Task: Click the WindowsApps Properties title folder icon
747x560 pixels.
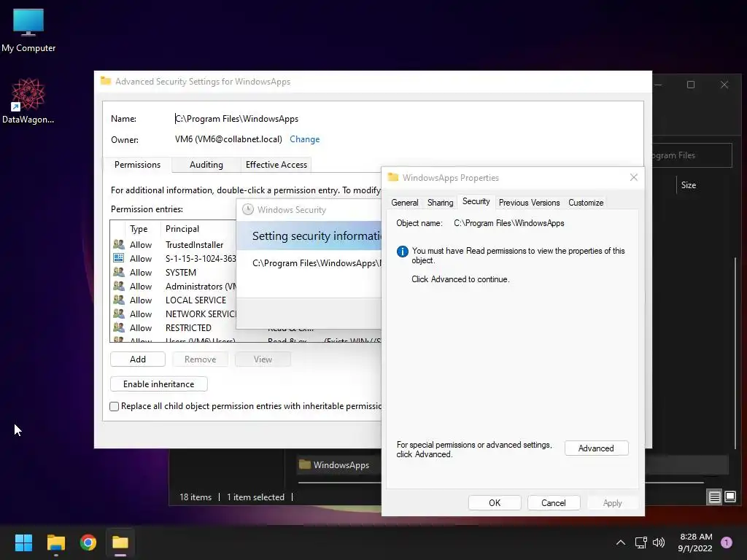Action: 393,178
